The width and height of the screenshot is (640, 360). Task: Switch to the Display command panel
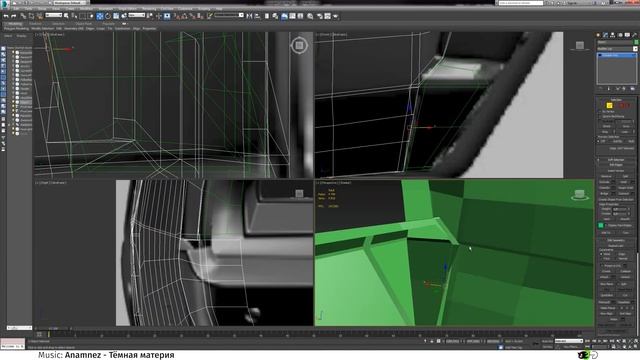click(x=627, y=35)
